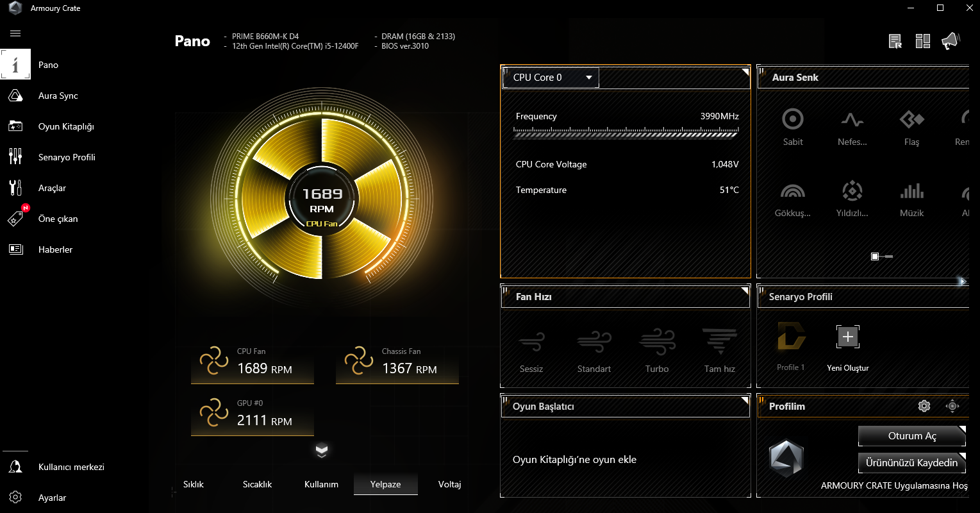
Task: Click the Aura Senk panel header
Action: tap(863, 78)
